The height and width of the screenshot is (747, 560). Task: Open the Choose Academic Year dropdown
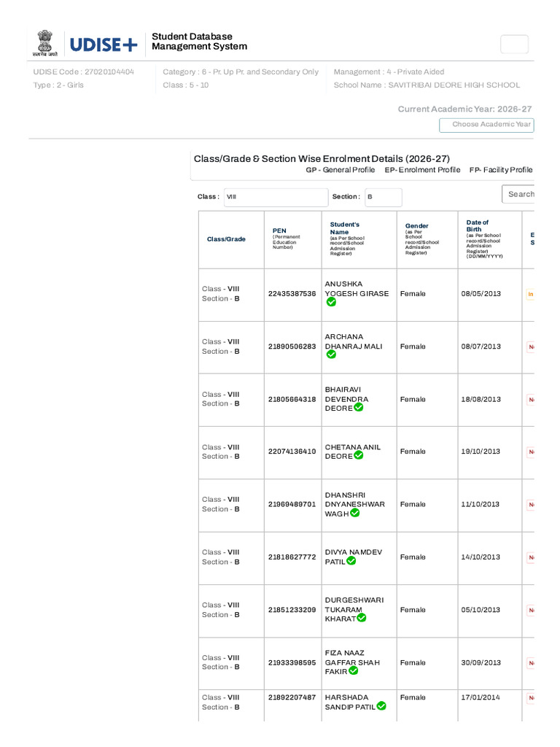(486, 125)
